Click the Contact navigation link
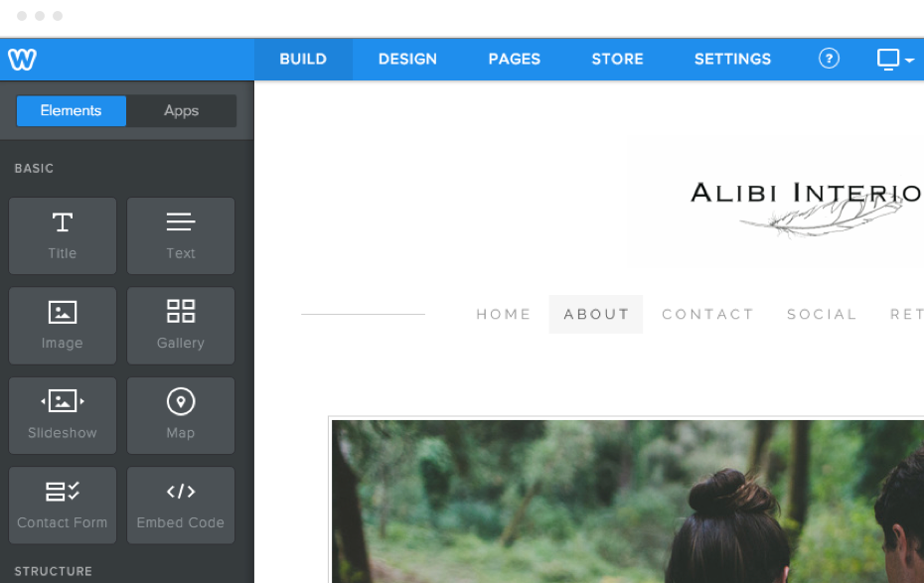This screenshot has width=924, height=583. click(x=707, y=315)
